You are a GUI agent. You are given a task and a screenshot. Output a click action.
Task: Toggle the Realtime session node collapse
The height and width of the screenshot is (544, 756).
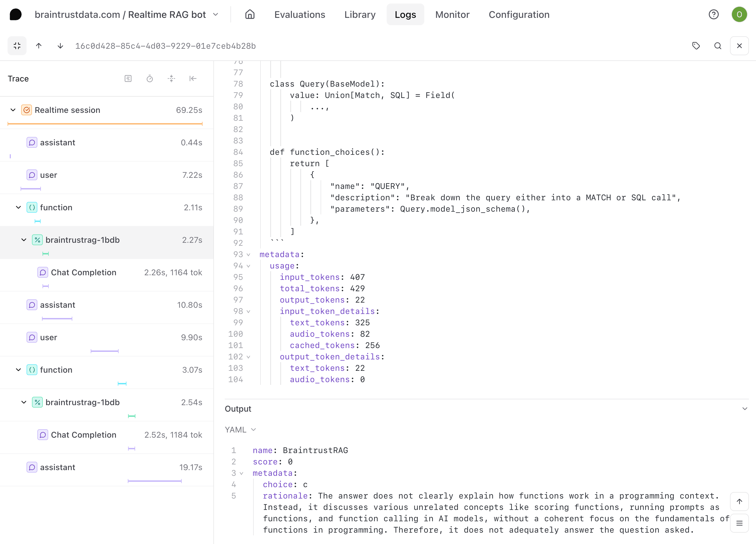click(13, 110)
